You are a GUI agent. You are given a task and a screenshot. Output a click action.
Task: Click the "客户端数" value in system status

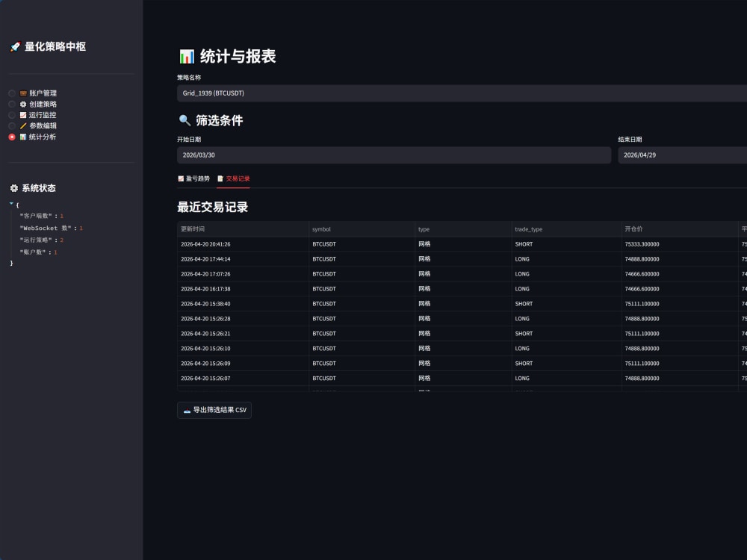[x=61, y=217]
